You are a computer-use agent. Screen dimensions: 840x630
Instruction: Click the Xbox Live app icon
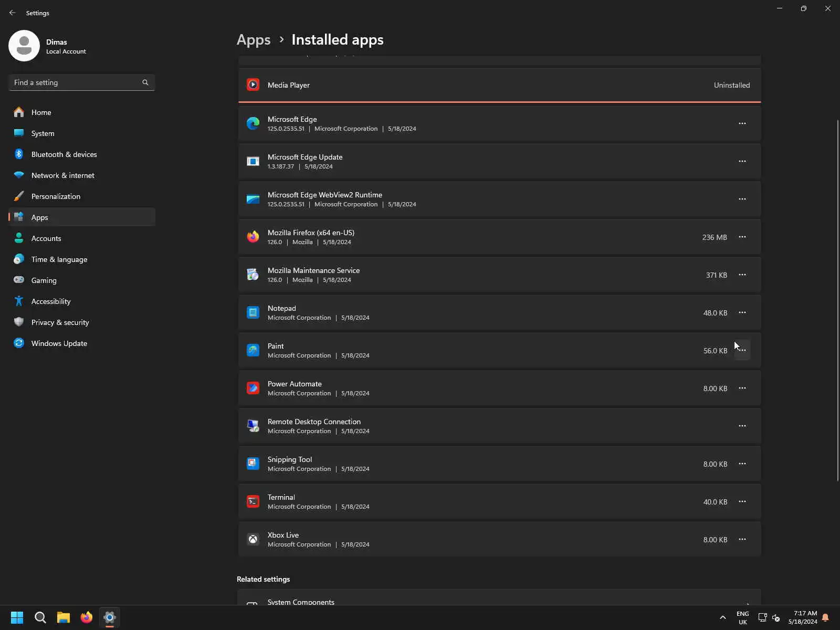pyautogui.click(x=253, y=539)
